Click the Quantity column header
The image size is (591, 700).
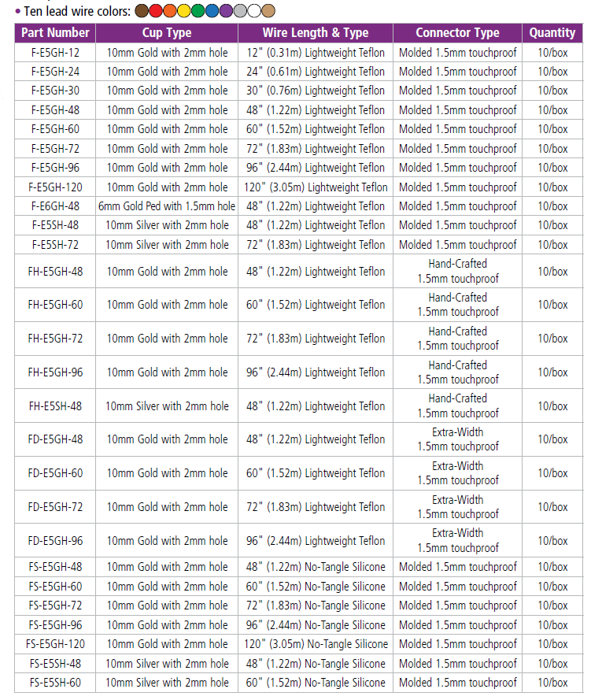[552, 33]
